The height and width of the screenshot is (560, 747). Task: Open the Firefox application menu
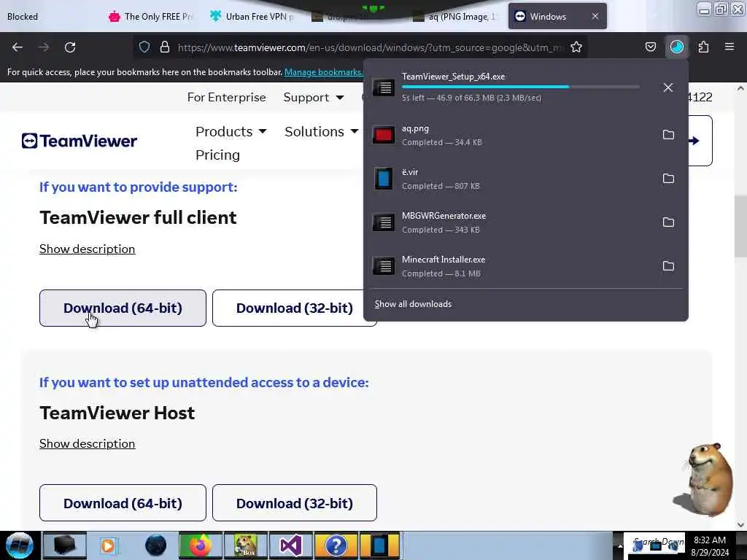(729, 47)
